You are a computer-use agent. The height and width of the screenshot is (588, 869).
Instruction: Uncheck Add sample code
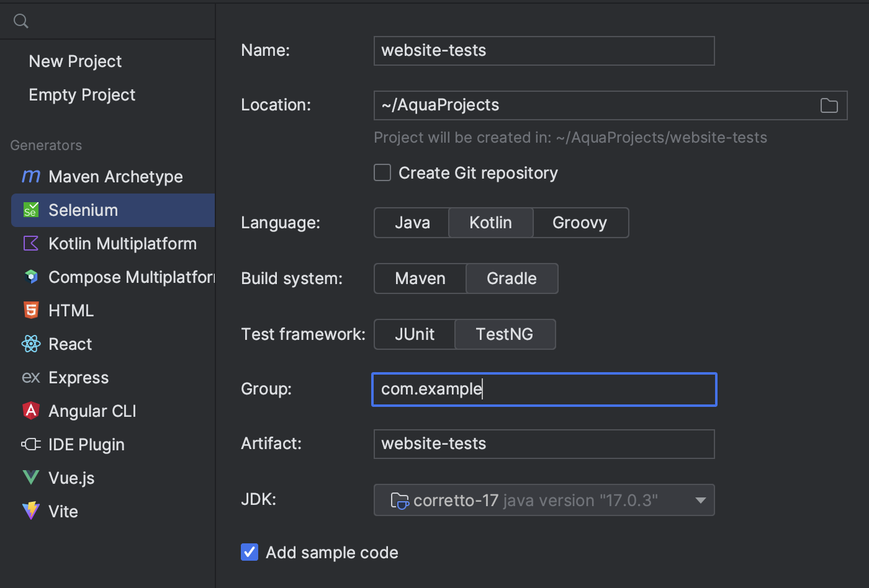250,552
